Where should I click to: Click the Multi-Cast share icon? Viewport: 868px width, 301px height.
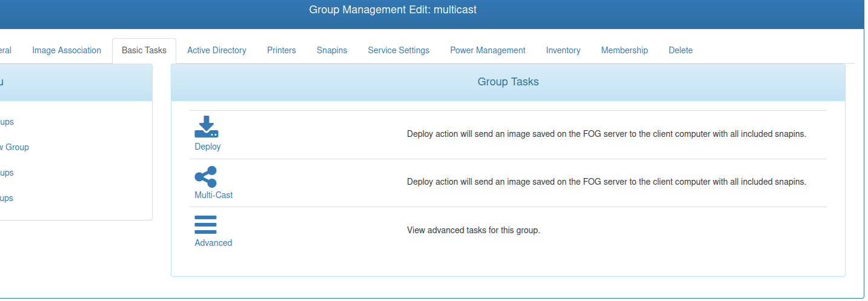(x=205, y=177)
